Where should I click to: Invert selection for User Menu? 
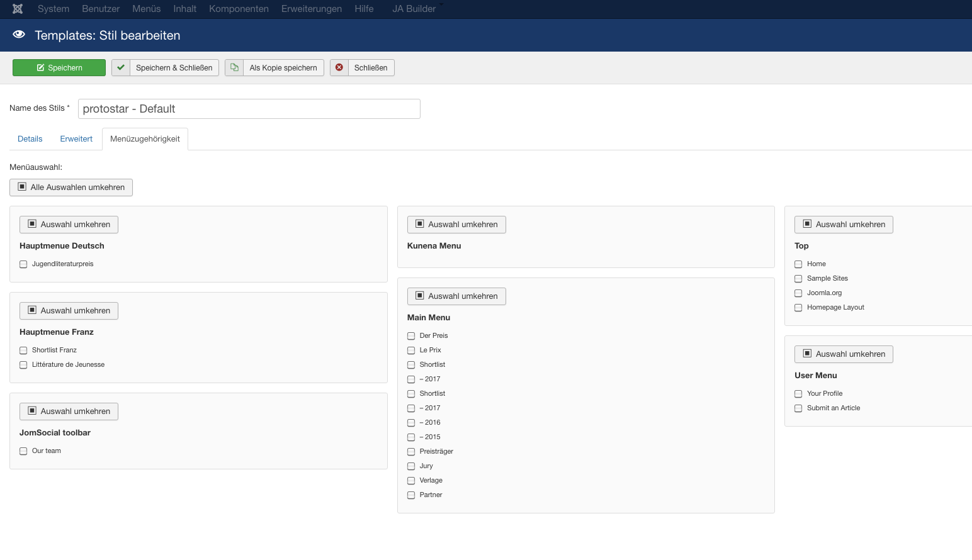tap(844, 354)
